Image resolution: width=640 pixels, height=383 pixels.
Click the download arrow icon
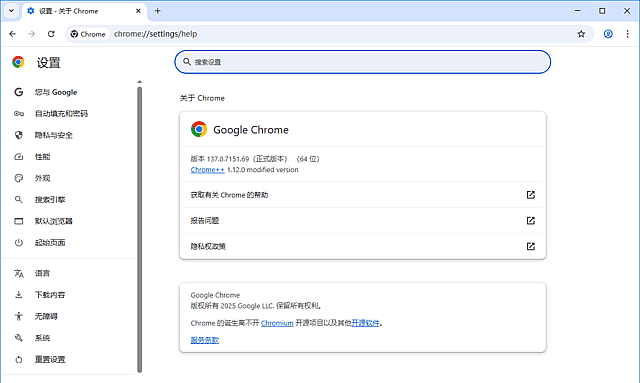pyautogui.click(x=19, y=295)
